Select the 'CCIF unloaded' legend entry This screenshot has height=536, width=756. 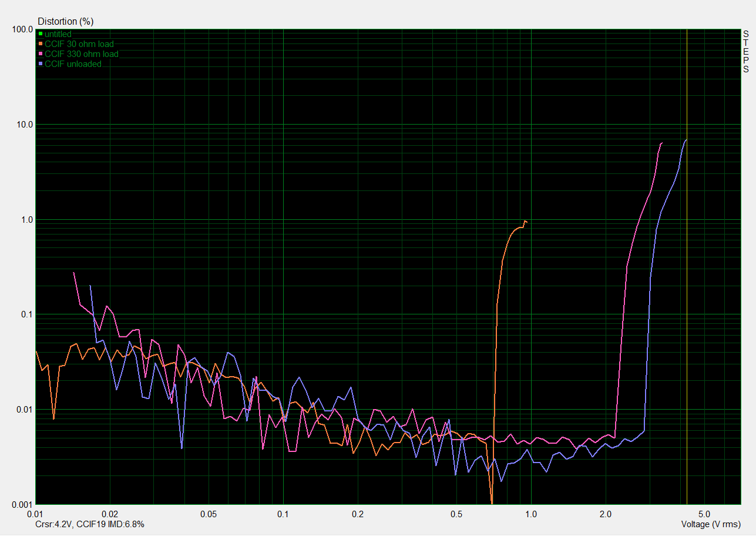pyautogui.click(x=73, y=64)
